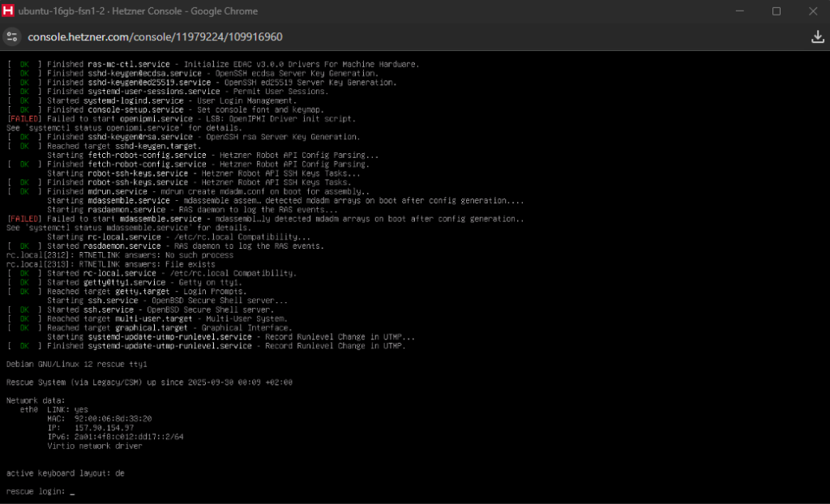830x504 pixels.
Task: Click the install app icon in address bar
Action: coord(817,36)
